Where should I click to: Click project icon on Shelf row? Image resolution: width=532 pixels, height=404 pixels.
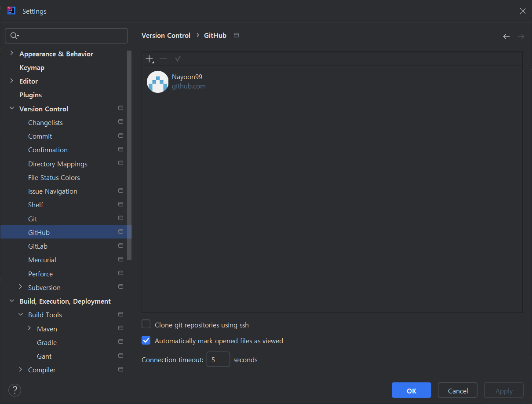pyautogui.click(x=120, y=205)
